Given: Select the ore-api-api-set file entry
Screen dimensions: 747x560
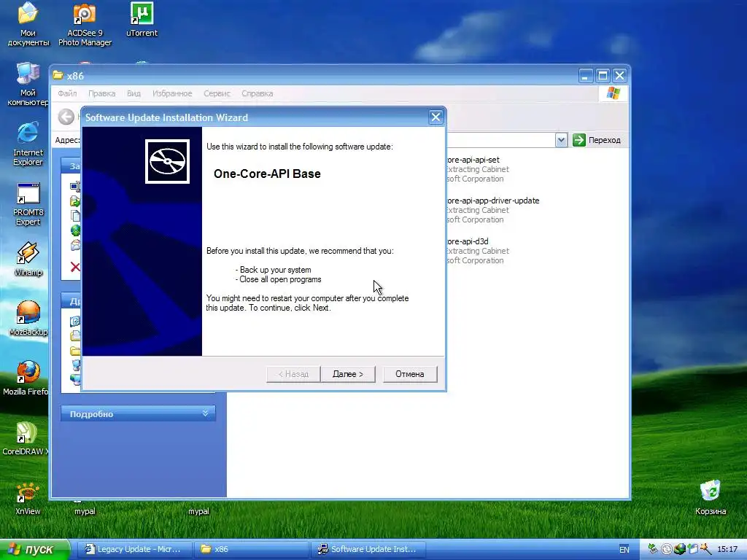Looking at the screenshot, I should tap(478, 169).
